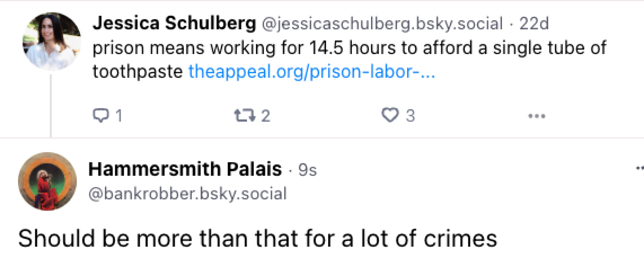Open Hammersmith Palais profile picture
The width and height of the screenshot is (644, 276).
click(48, 181)
